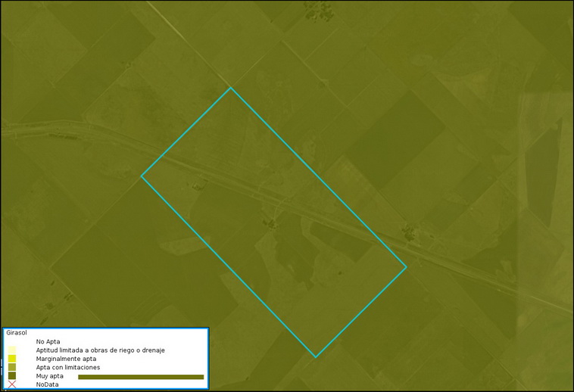Click the 'Muy apta' legend label
The height and width of the screenshot is (392, 574).
pos(49,376)
